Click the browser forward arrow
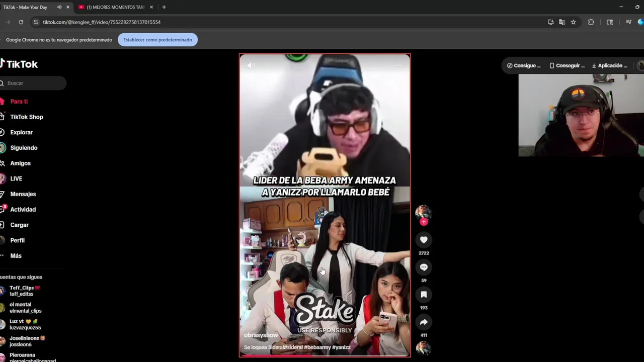 click(8, 22)
